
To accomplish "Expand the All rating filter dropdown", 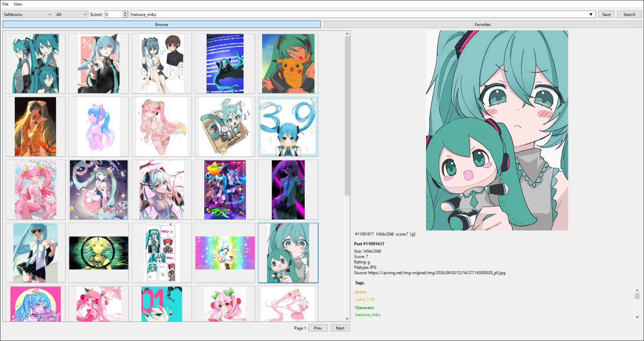I will coord(72,14).
